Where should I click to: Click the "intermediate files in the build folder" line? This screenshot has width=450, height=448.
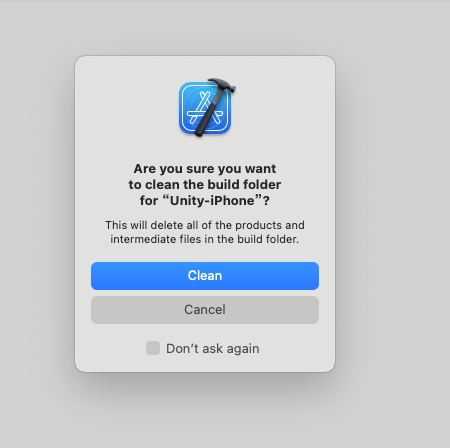(205, 239)
